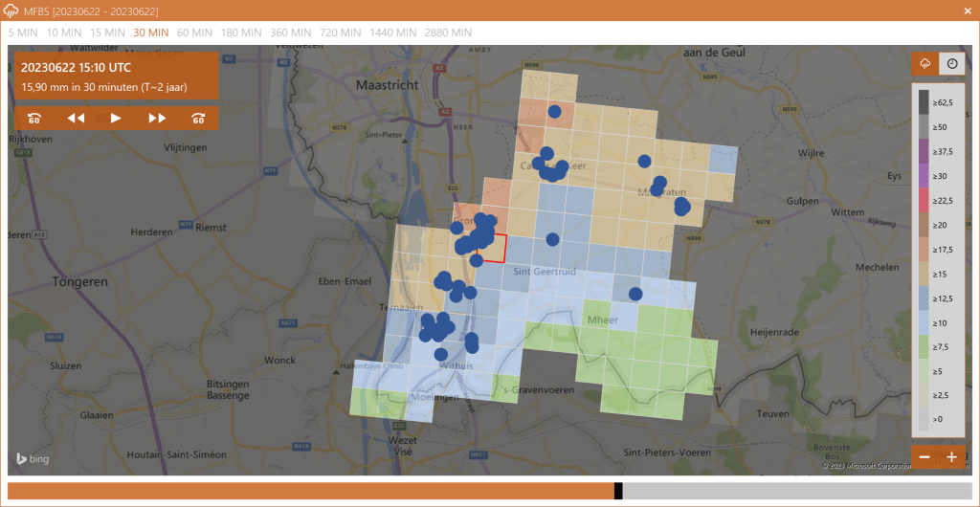Click the skip forward 60 icon
Screen dimensions: 980x507
pyautogui.click(x=198, y=118)
